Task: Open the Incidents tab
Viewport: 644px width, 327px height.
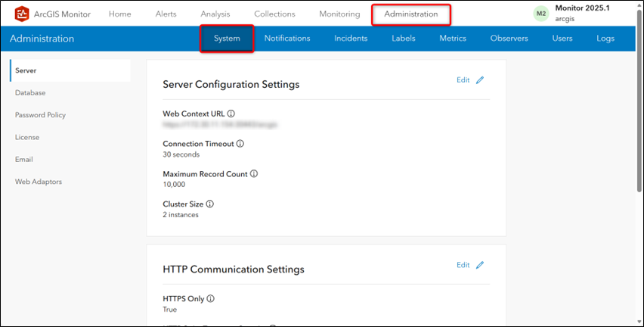Action: coord(351,39)
